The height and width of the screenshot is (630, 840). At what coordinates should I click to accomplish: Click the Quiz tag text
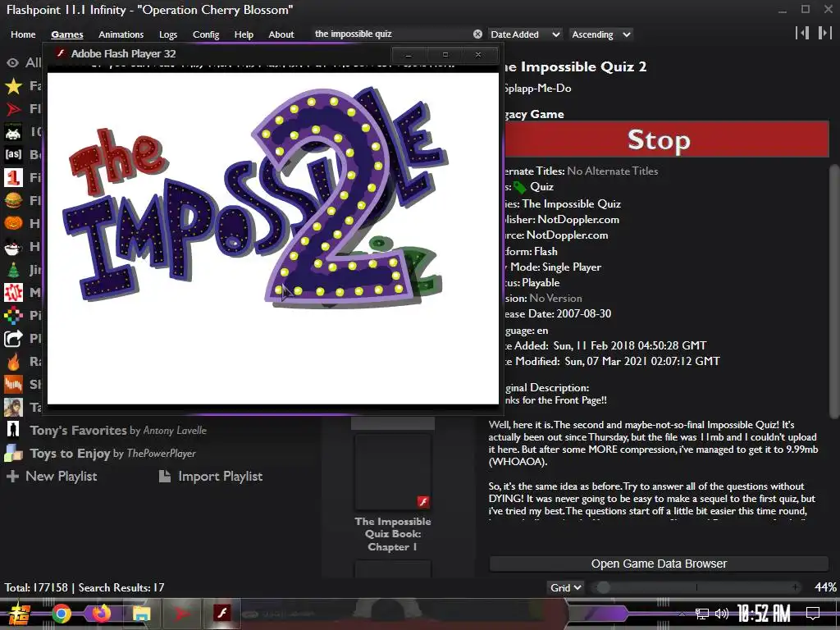pos(541,187)
